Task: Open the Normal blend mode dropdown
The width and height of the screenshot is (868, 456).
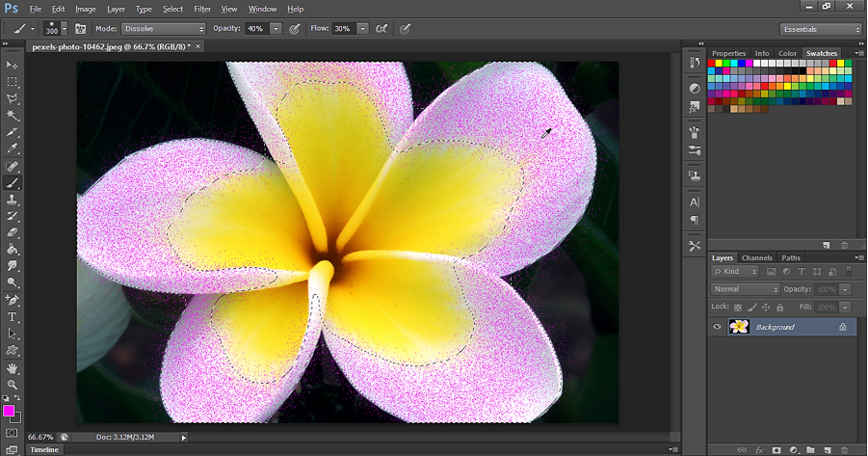Action: (x=745, y=289)
